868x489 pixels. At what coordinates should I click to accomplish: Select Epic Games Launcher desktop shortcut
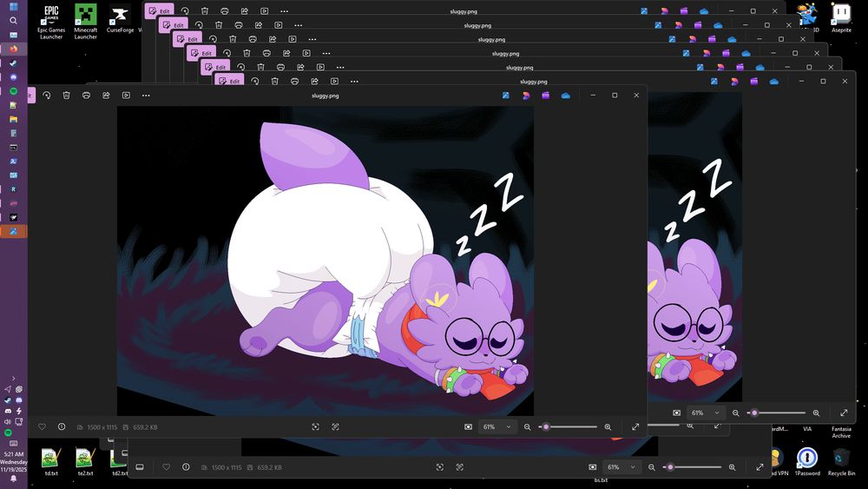(51, 22)
